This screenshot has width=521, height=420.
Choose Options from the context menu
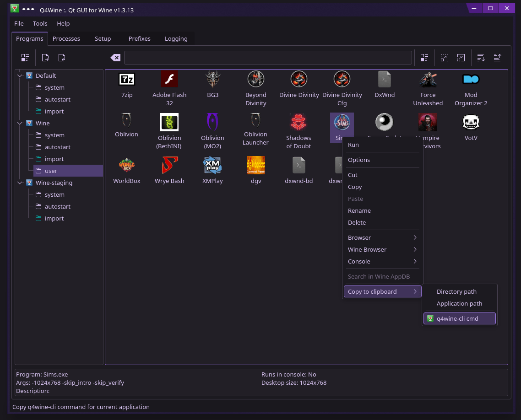(x=382, y=160)
